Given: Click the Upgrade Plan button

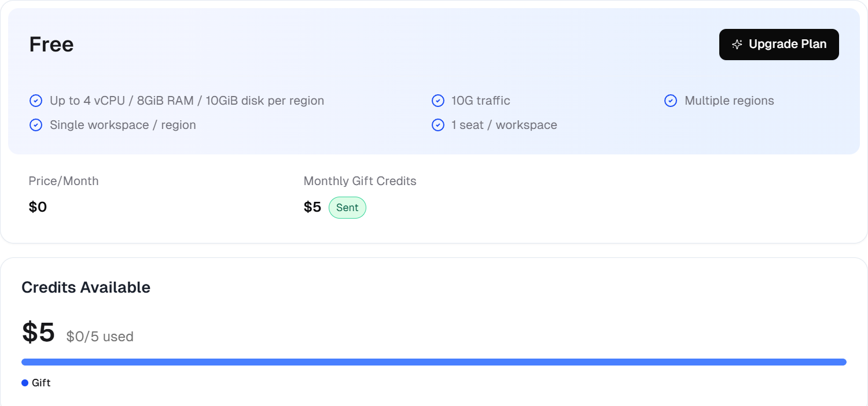Looking at the screenshot, I should [x=778, y=45].
